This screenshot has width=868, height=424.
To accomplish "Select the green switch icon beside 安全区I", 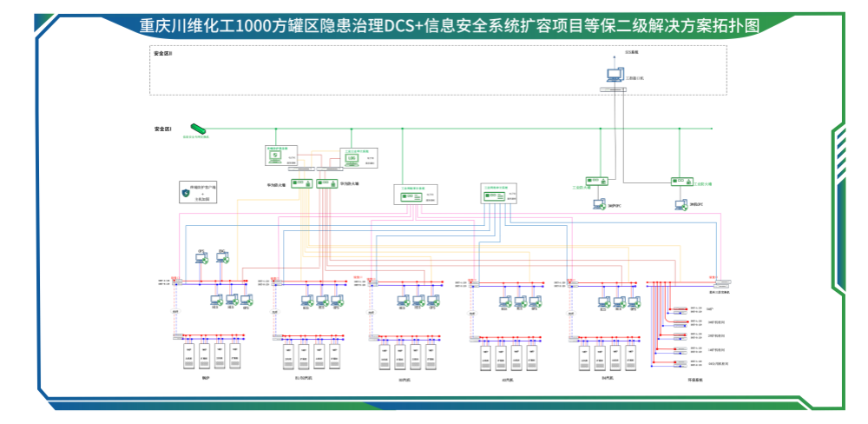I will click(197, 129).
